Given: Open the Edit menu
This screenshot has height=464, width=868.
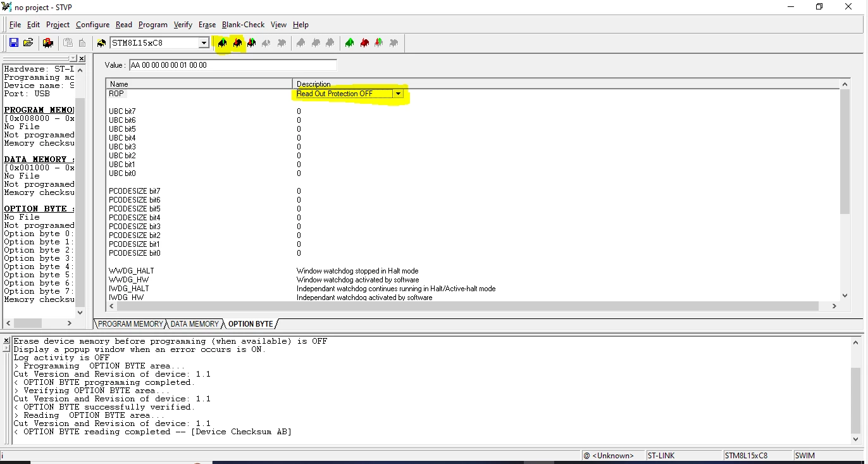Looking at the screenshot, I should [x=34, y=25].
